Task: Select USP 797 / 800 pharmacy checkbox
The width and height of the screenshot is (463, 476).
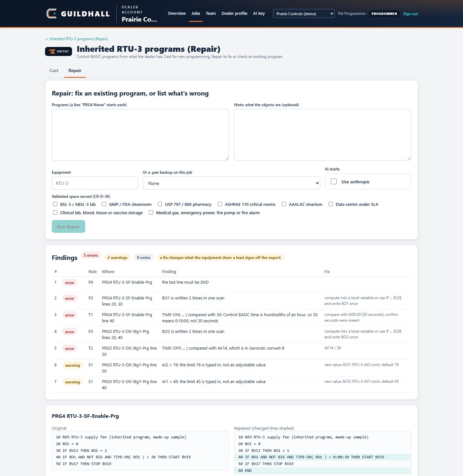Action: coord(160,204)
